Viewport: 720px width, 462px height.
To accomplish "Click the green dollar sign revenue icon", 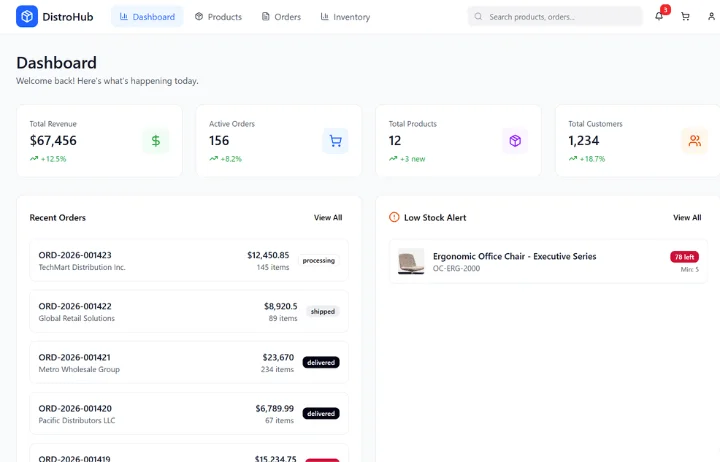I will [x=156, y=141].
